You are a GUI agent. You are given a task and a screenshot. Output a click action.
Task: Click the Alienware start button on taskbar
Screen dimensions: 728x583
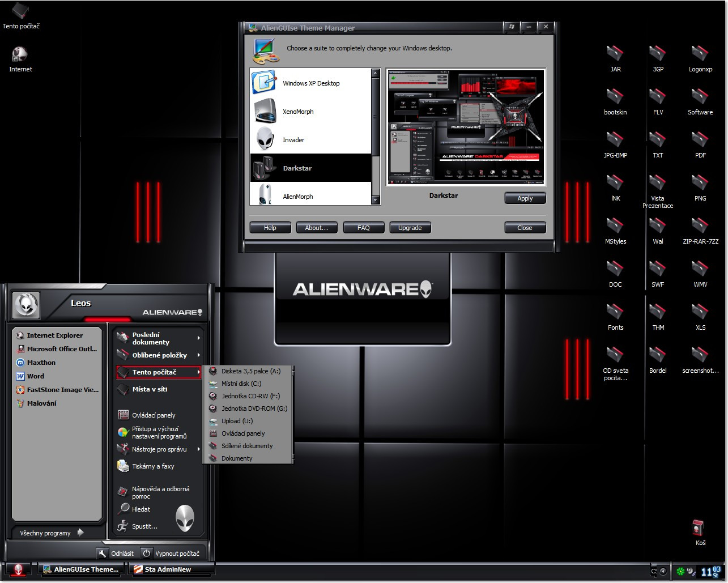pyautogui.click(x=18, y=570)
